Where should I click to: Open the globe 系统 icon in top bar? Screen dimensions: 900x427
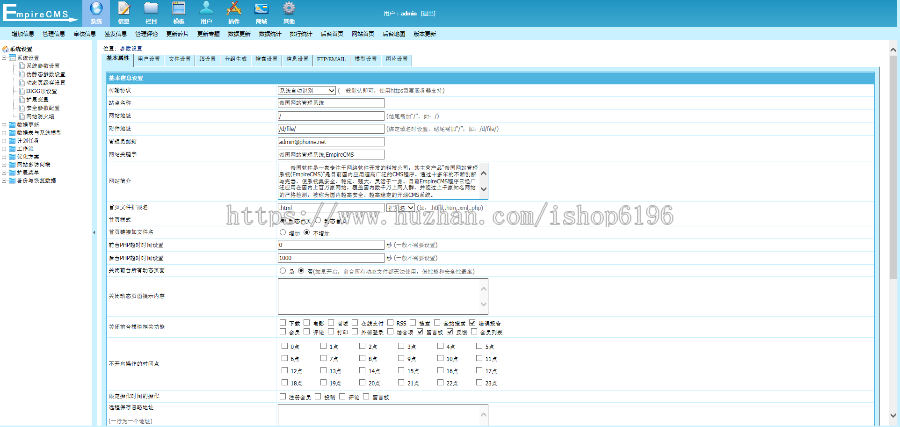coord(96,8)
